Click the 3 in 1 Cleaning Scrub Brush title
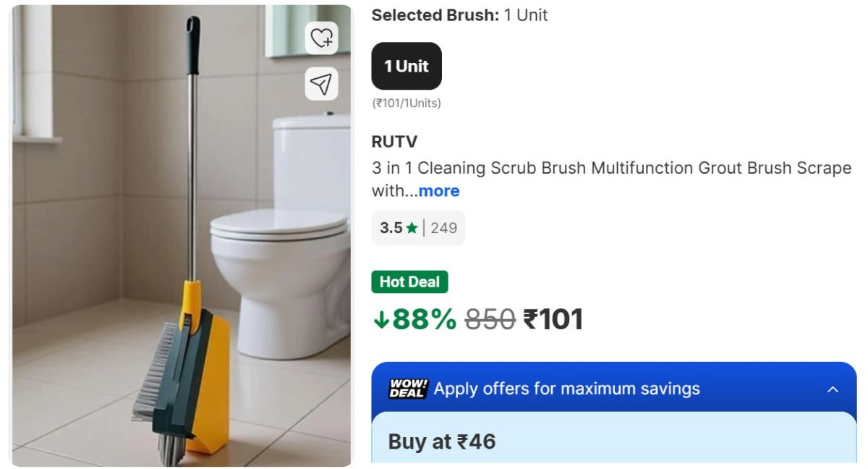This screenshot has height=469, width=868. pos(611,169)
